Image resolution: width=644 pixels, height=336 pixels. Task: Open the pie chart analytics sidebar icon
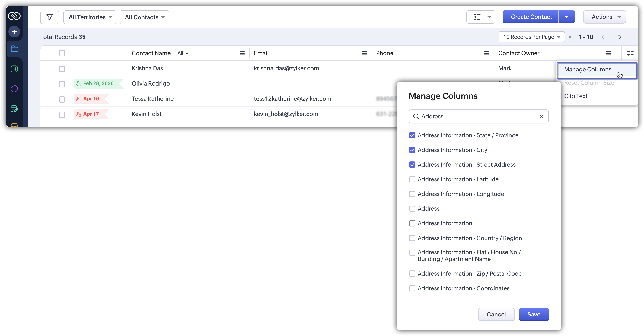pyautogui.click(x=14, y=89)
